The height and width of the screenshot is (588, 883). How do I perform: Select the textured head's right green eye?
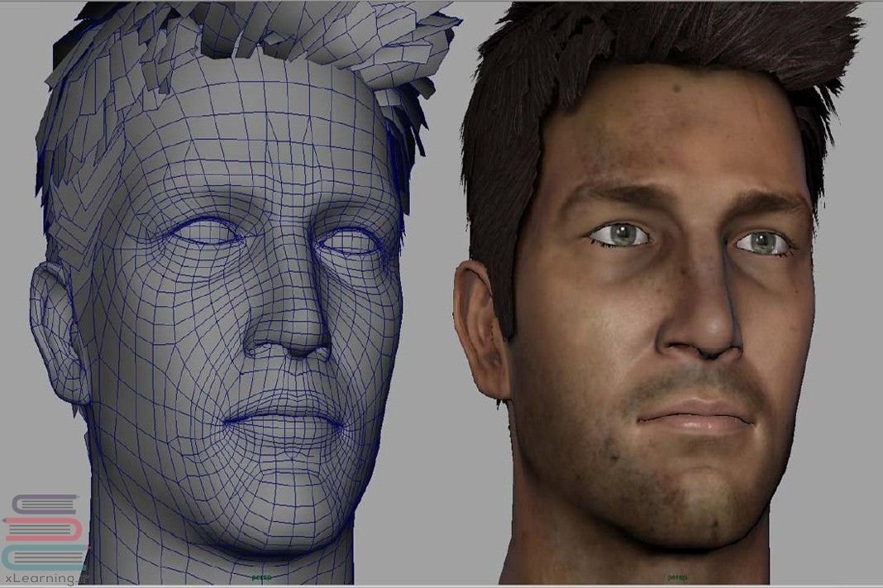tap(763, 242)
